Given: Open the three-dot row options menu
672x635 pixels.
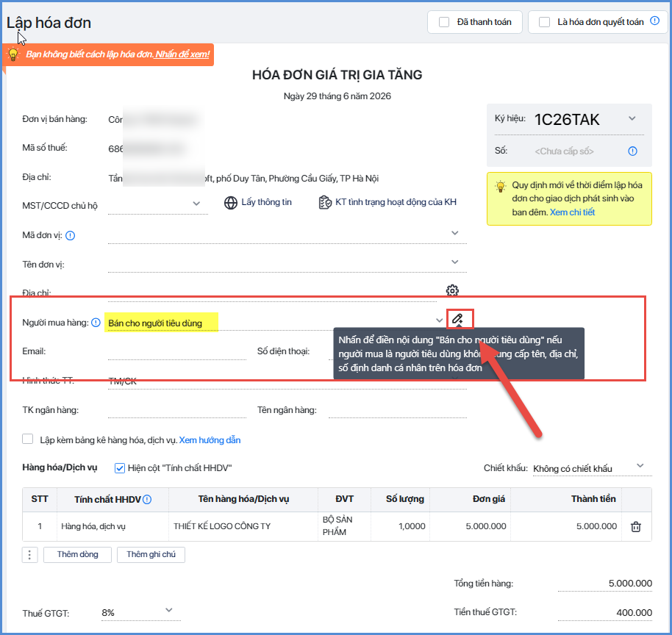Looking at the screenshot, I should tap(29, 555).
